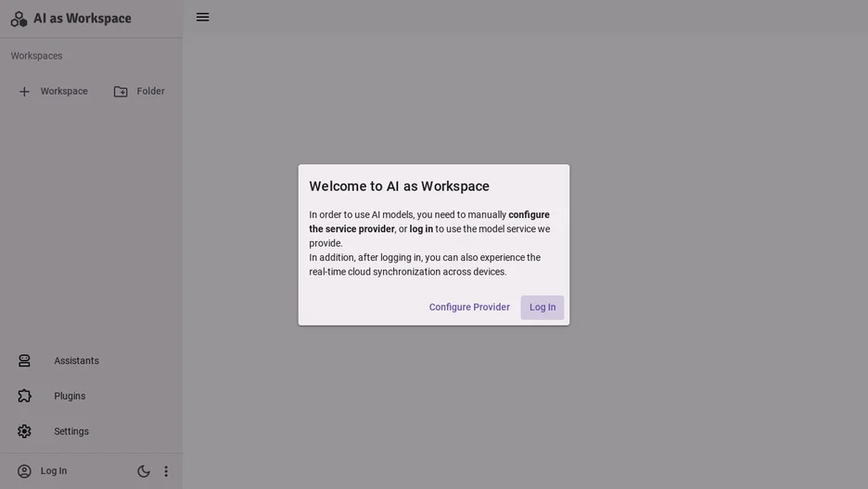Open Plugins from the sidebar
868x489 pixels.
pyautogui.click(x=91, y=396)
